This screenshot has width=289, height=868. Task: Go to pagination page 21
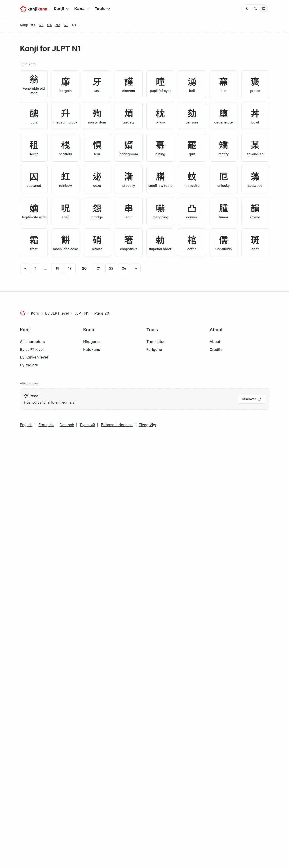99,269
